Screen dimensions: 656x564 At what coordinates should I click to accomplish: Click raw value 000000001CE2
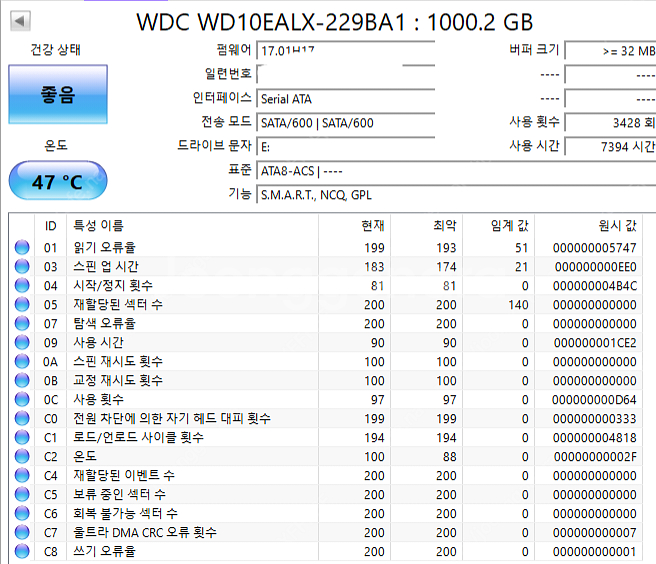595,343
